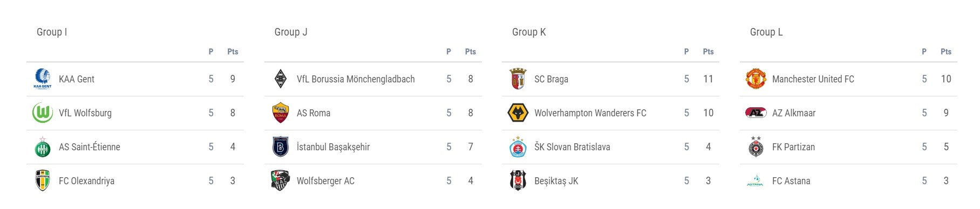
Task: Select the Beşiktaş JK badge
Action: 518,180
